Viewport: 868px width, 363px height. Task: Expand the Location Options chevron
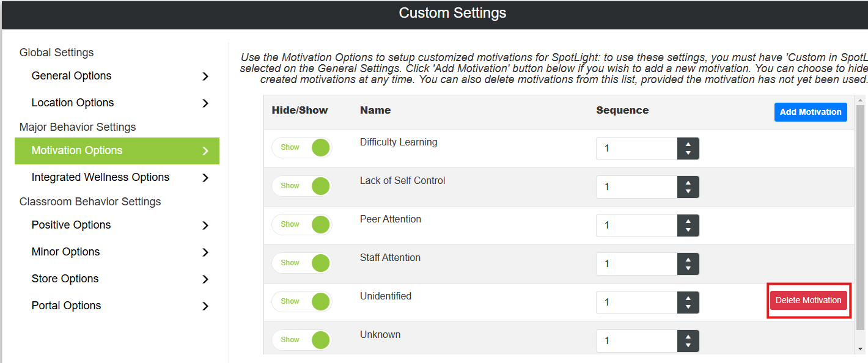click(205, 103)
